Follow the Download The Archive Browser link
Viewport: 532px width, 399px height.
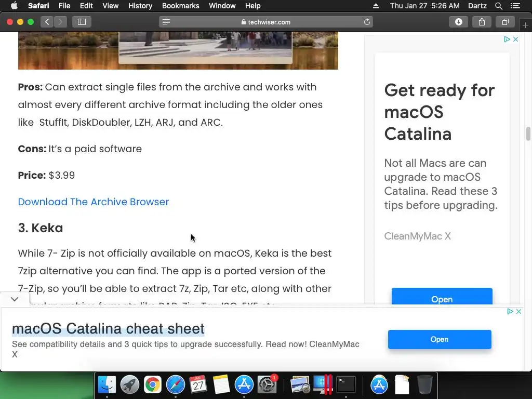[94, 202]
